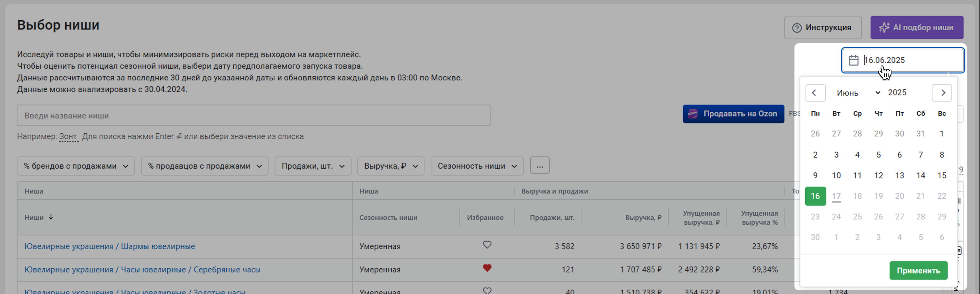Select June 15 in the calendar
Image resolution: width=980 pixels, height=294 pixels.
pos(942,175)
